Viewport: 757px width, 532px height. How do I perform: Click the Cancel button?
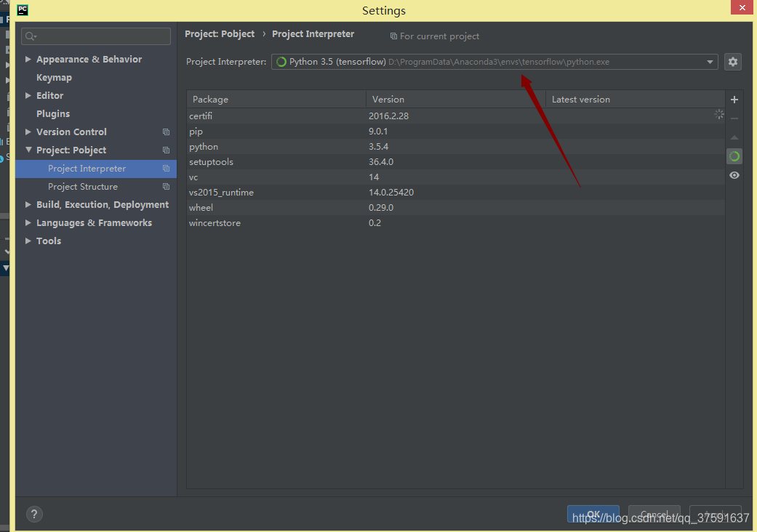click(x=654, y=514)
